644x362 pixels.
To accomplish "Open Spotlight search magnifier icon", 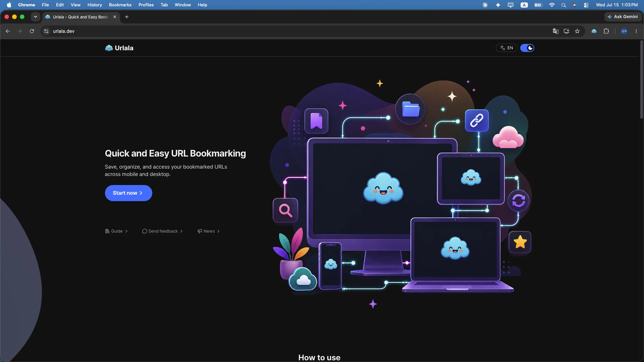I will pos(563,5).
